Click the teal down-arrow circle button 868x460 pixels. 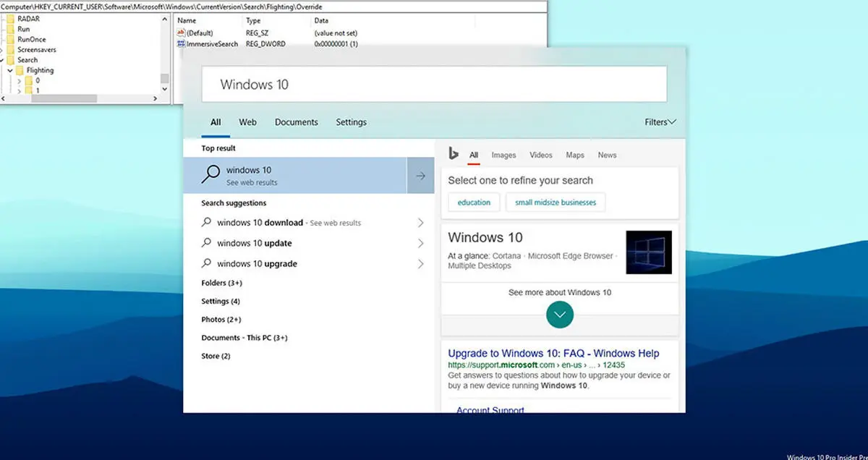tap(560, 315)
